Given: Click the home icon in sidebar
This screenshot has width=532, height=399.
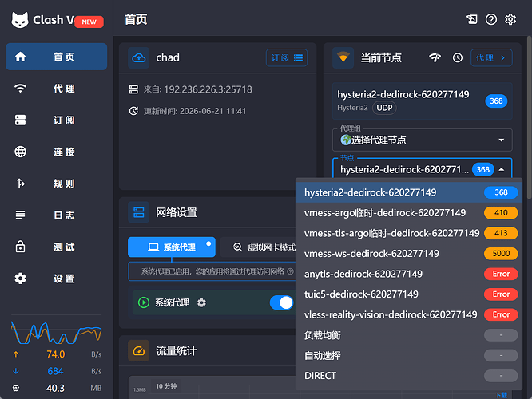Looking at the screenshot, I should pyautogui.click(x=20, y=57).
